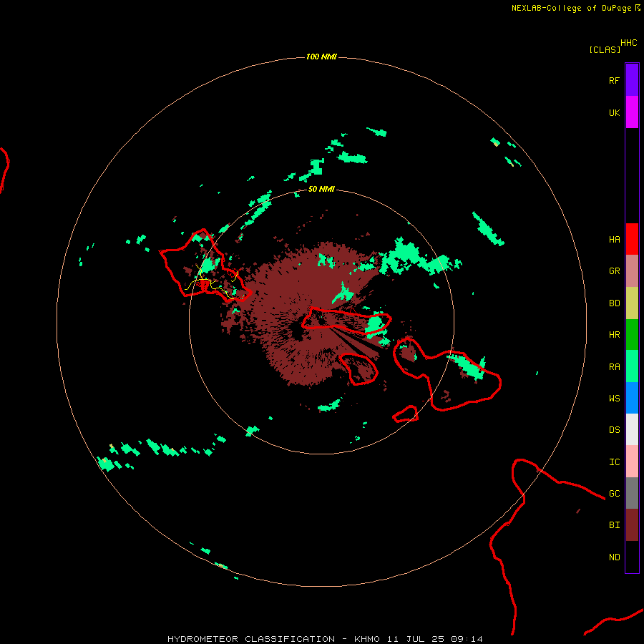Click the "IC" legend label
This screenshot has height=644, width=644.
tap(615, 462)
